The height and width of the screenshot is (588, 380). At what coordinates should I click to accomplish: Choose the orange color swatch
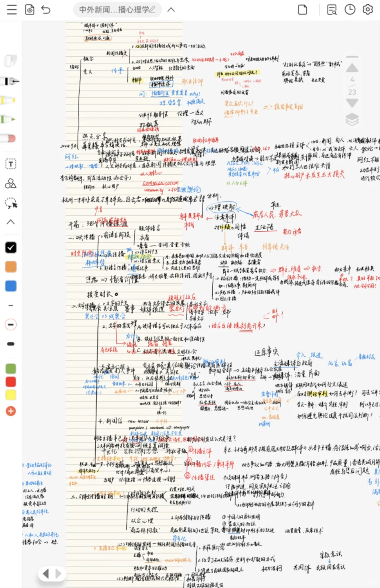pyautogui.click(x=11, y=267)
